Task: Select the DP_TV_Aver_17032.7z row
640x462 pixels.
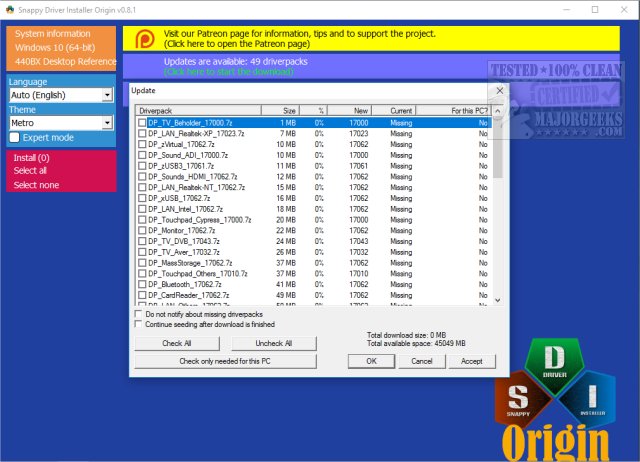Action: coord(313,252)
